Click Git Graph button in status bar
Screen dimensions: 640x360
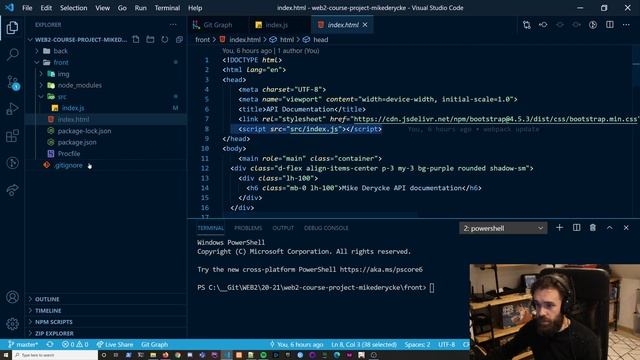(154, 344)
